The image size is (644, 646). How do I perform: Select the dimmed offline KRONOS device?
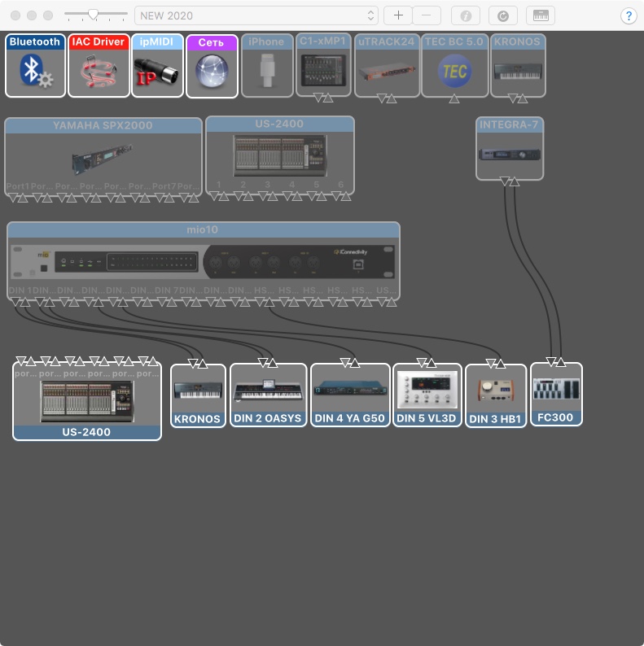click(x=518, y=66)
